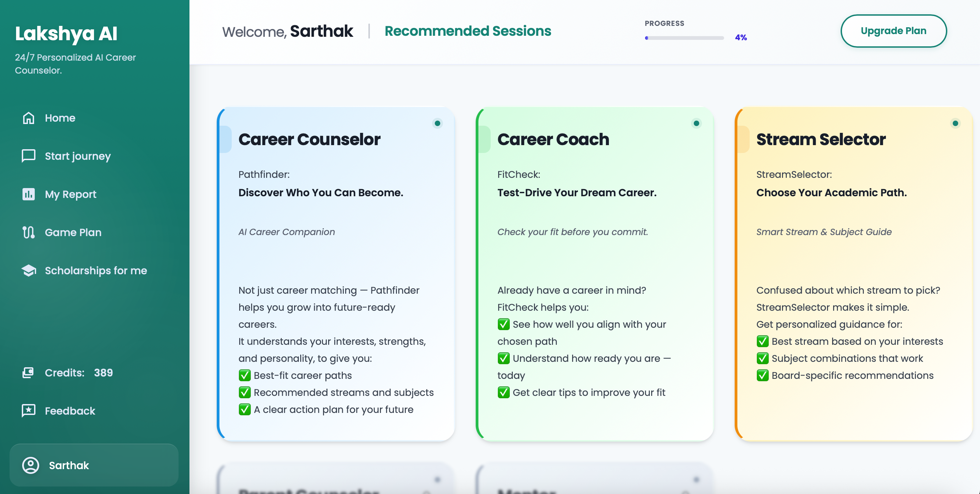Open the Stream Selector card title
This screenshot has width=980, height=494.
tap(821, 140)
